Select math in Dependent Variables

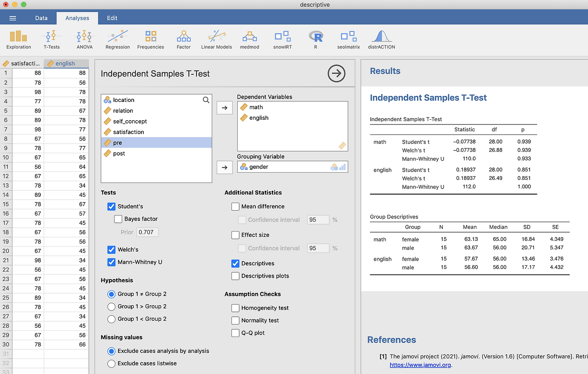pyautogui.click(x=292, y=107)
